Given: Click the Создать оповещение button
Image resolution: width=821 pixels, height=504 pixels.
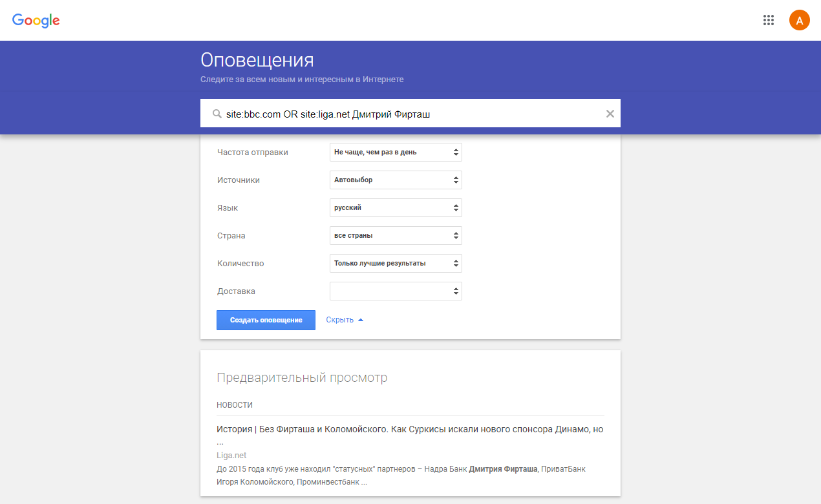Looking at the screenshot, I should coord(266,320).
